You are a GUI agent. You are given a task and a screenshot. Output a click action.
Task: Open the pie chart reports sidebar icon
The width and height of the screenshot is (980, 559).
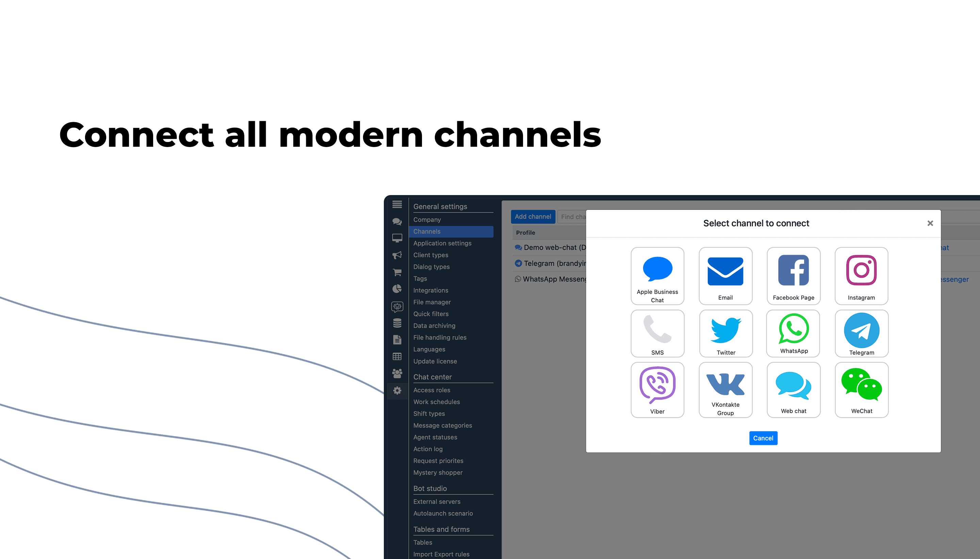[397, 289]
